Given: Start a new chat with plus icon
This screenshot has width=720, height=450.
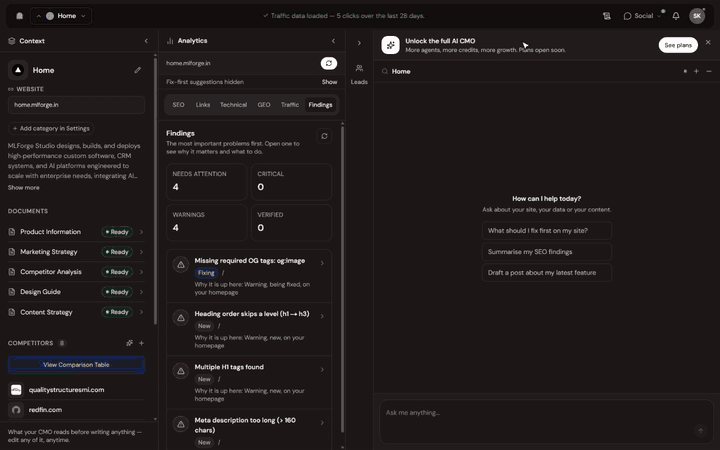Looking at the screenshot, I should pyautogui.click(x=696, y=71).
